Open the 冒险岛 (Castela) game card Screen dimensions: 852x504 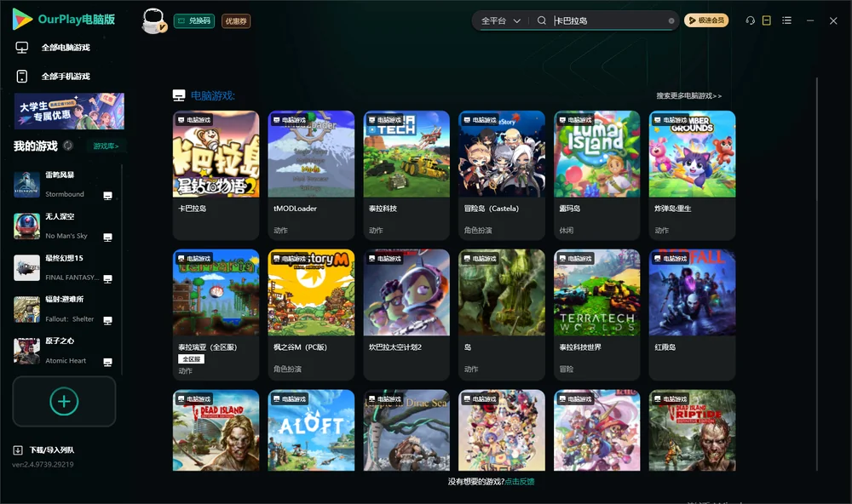502,175
